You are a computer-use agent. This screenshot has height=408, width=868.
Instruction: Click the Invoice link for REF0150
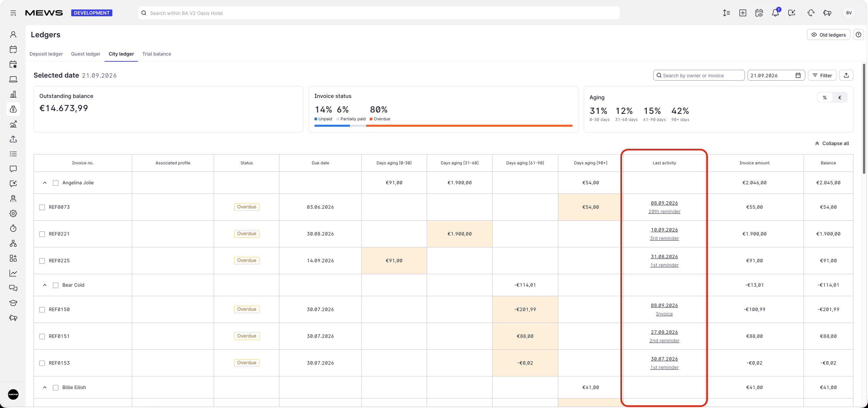(x=664, y=314)
